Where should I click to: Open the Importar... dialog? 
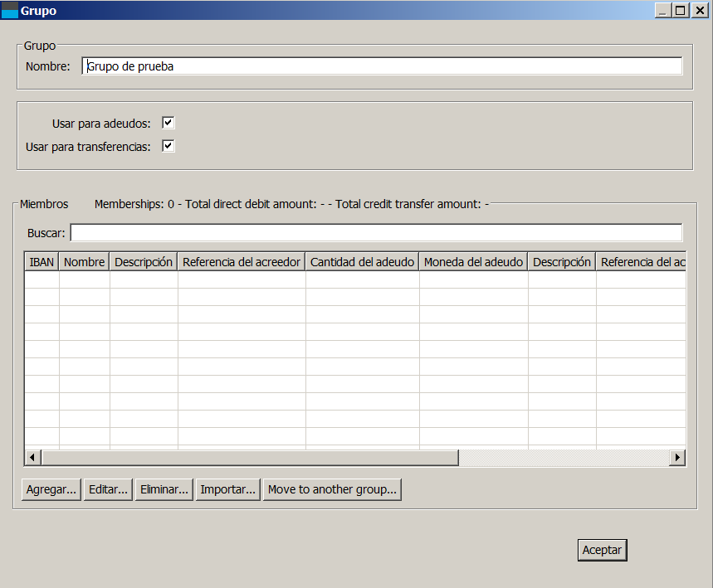pyautogui.click(x=227, y=489)
